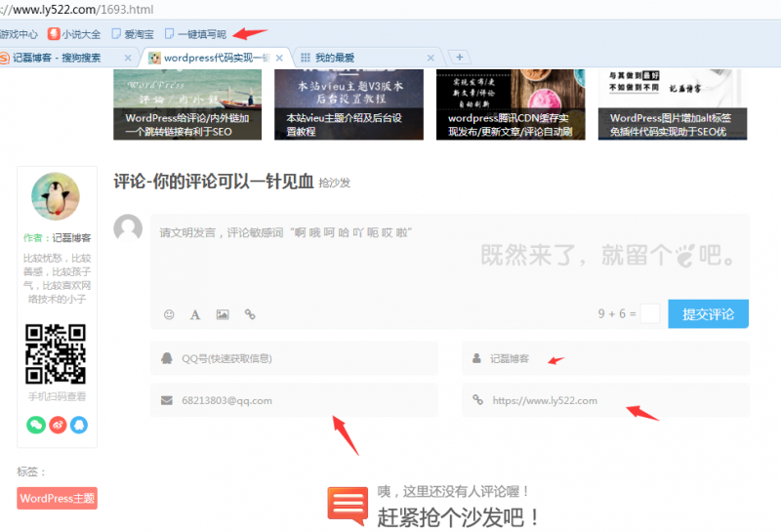
Task: Close the 记磊博客 - 搜狗搜索 tab
Action: [x=128, y=58]
